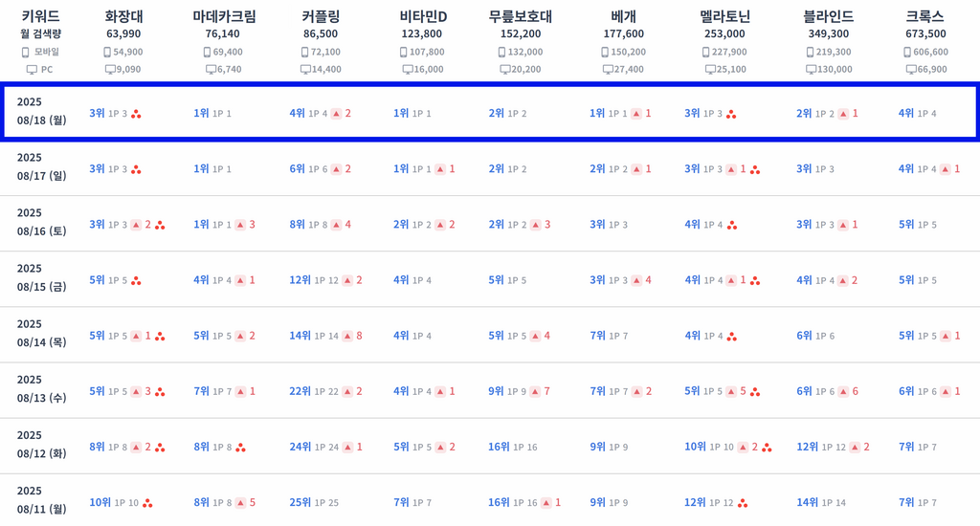
Task: Click 1위 rank in 비타민D 08/18 row
Action: click(401, 113)
